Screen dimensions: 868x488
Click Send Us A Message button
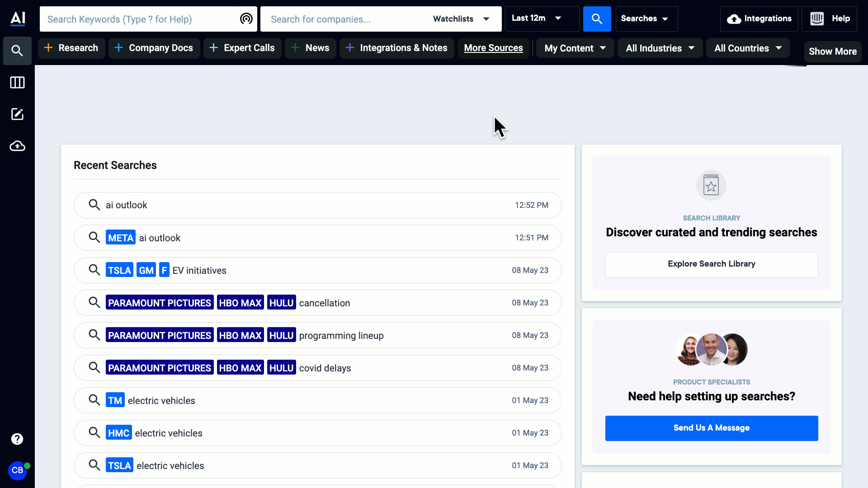pyautogui.click(x=712, y=428)
